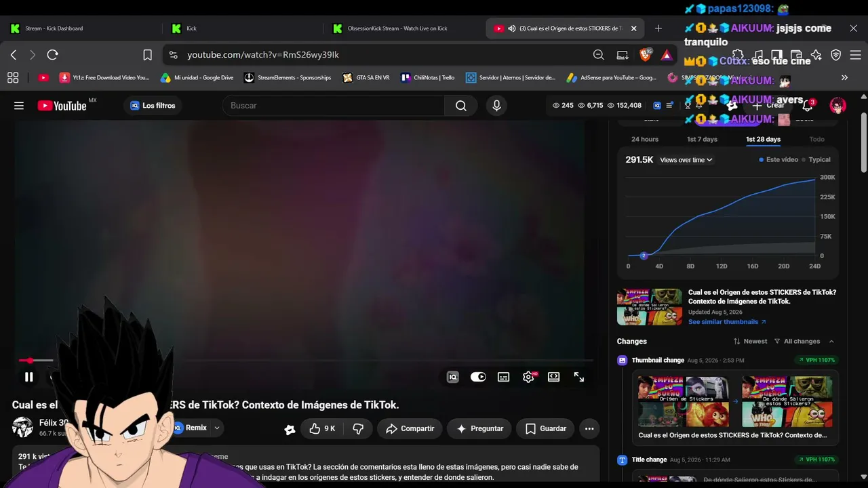Show hidden bookmarks with the double chevron
868x488 pixels.
(845, 77)
